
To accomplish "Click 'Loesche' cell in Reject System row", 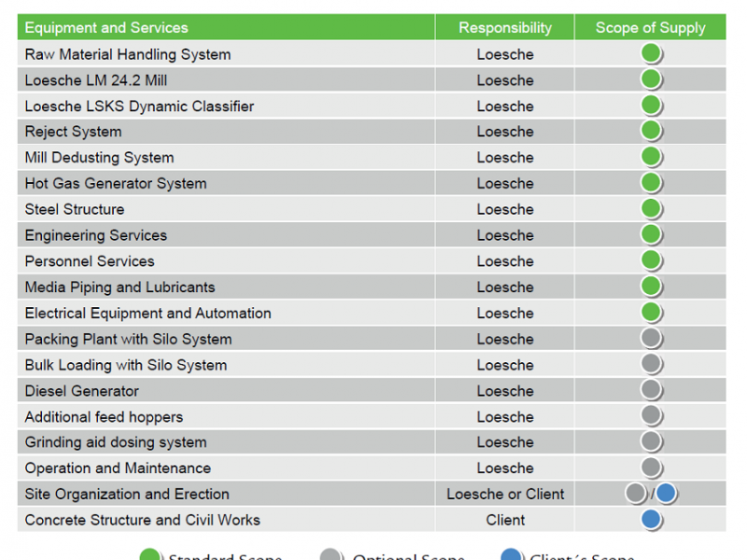I will point(505,132).
